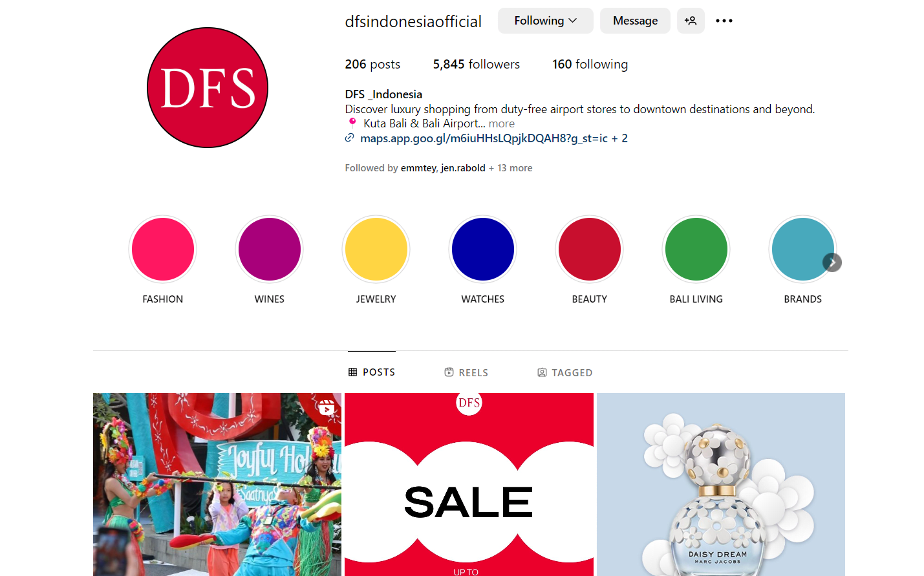View the JEWELRY highlight circle
The height and width of the screenshot is (576, 924).
tap(376, 250)
